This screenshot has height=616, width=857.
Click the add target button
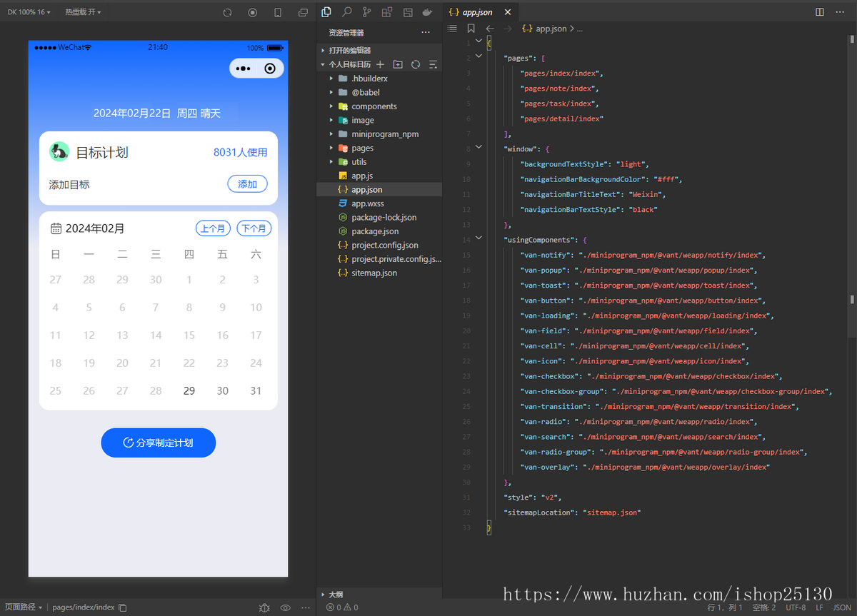pos(247,184)
